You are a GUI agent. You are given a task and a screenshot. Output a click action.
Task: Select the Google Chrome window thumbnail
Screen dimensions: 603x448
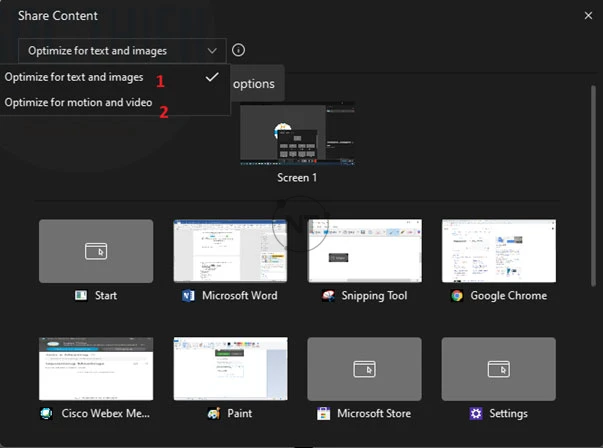click(498, 251)
